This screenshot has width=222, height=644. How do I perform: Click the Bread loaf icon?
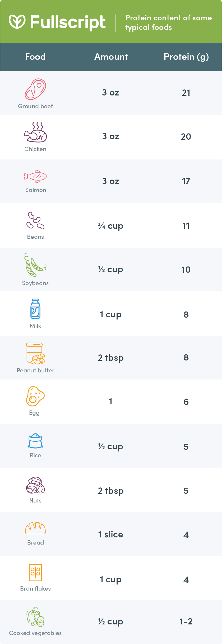tap(35, 528)
